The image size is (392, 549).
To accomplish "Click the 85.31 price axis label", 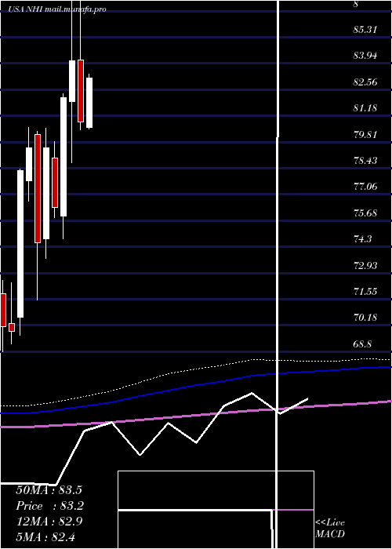I will pos(365,30).
